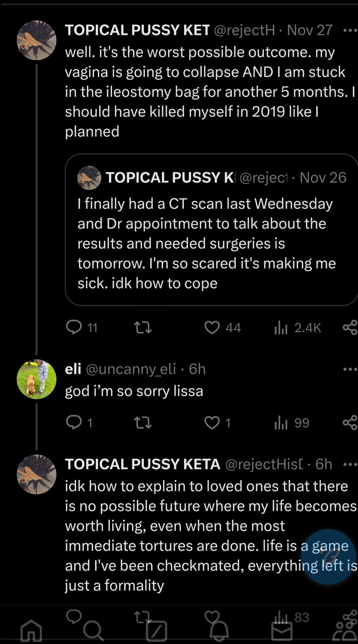View the 2.4K views analytics
The height and width of the screenshot is (644, 358).
click(298, 328)
